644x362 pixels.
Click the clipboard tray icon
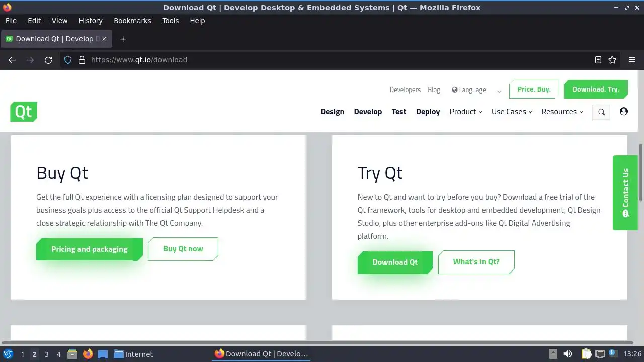587,354
